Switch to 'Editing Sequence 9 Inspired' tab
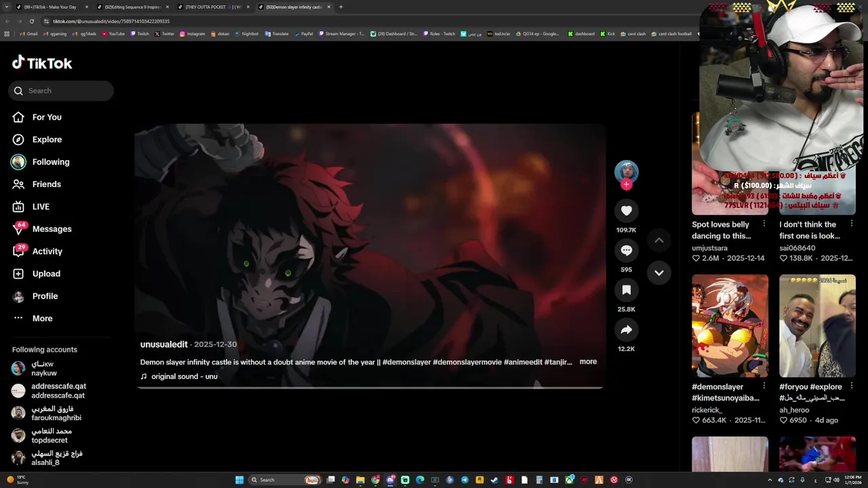 132,7
